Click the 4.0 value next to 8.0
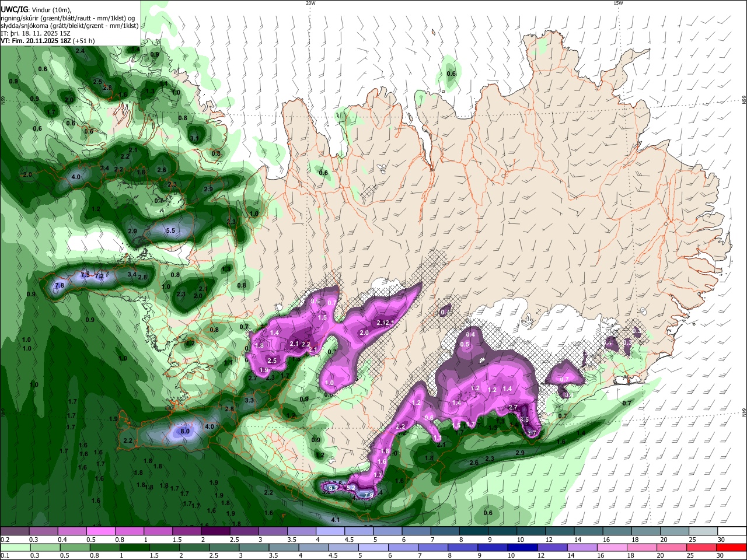The image size is (747, 560). click(x=210, y=426)
